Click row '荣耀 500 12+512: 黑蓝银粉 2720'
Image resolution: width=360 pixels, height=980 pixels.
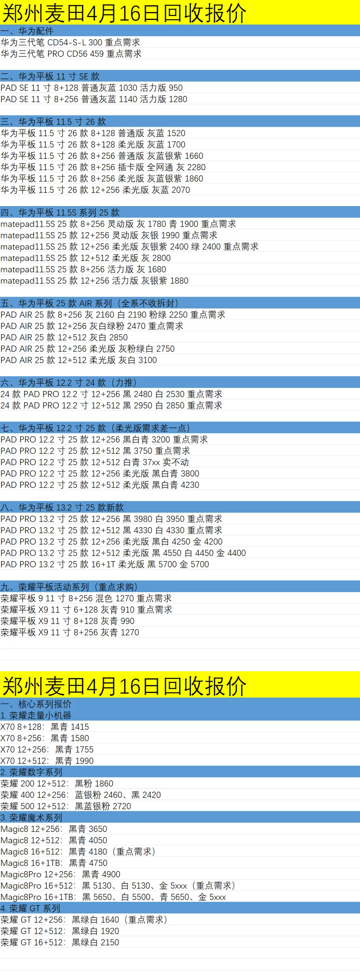pos(180,807)
